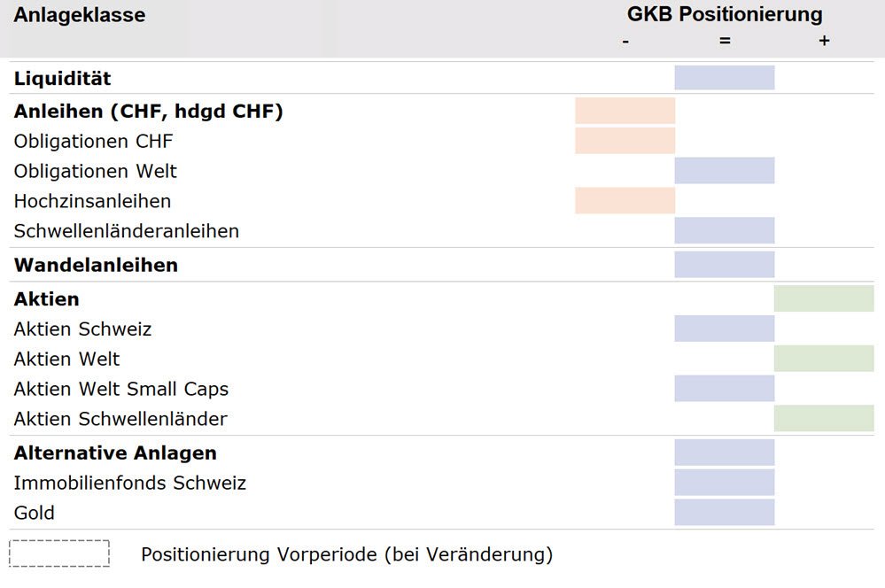Click the dashed Vorperiode legend box

(59, 553)
